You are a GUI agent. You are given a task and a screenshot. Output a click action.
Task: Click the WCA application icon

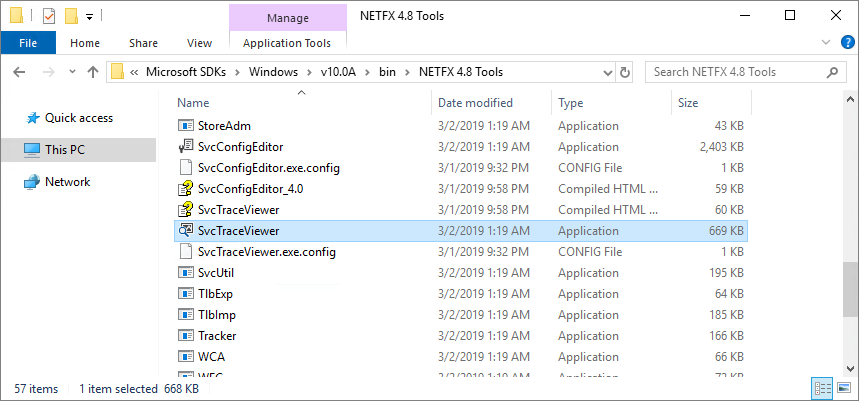click(186, 357)
